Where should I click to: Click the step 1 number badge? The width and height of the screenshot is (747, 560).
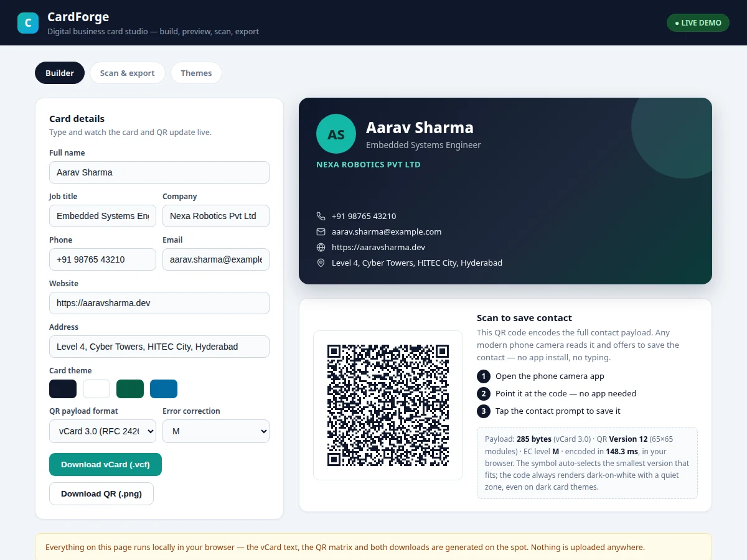484,376
